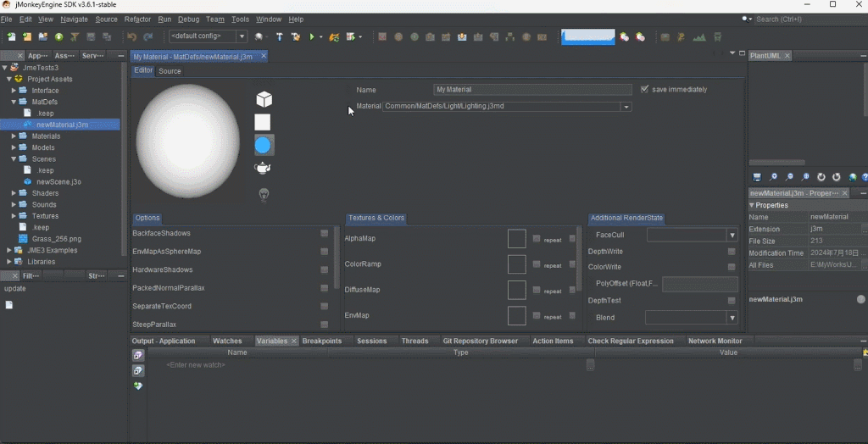
Task: Expand the Materials folder
Action: pos(14,136)
